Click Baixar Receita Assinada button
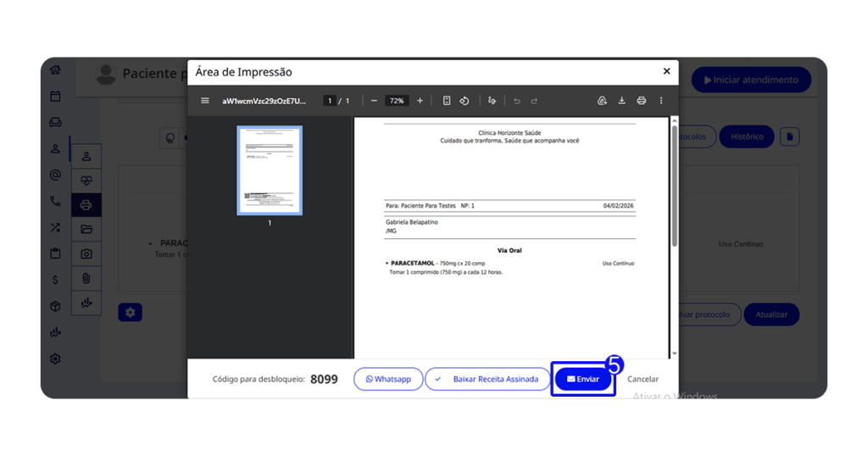 click(487, 379)
